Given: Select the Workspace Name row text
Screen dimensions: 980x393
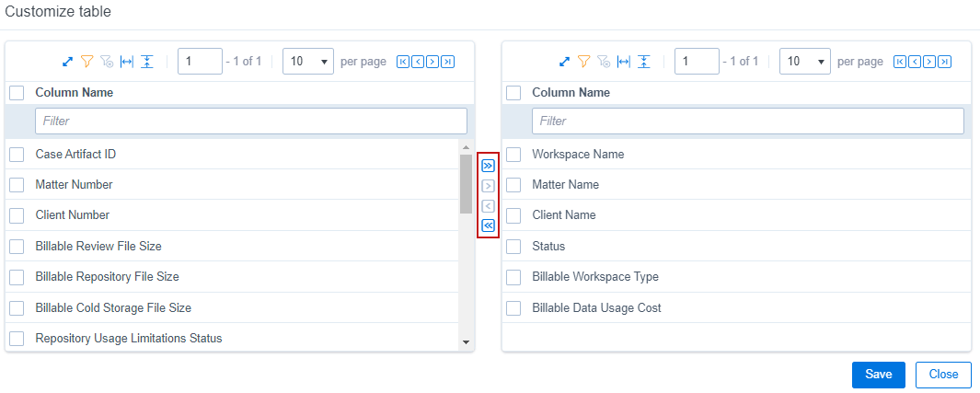Looking at the screenshot, I should click(x=578, y=155).
